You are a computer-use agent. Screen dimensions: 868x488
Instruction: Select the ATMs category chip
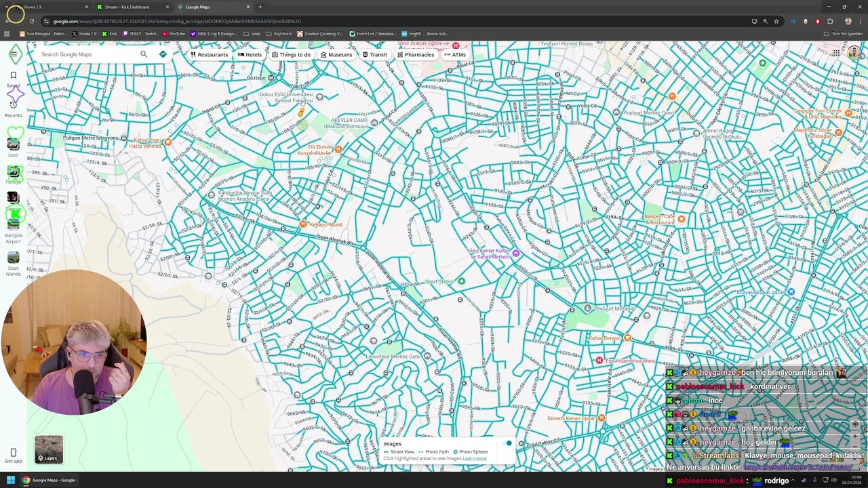point(455,55)
